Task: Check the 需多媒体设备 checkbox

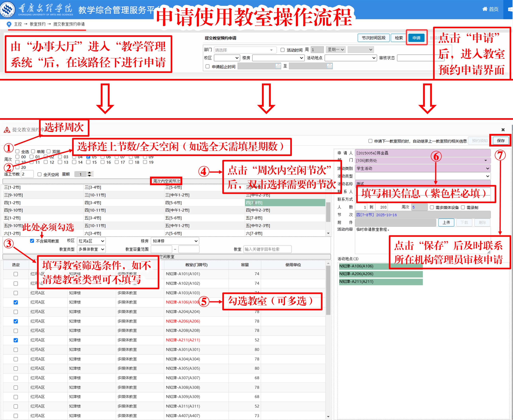Action: (x=432, y=207)
